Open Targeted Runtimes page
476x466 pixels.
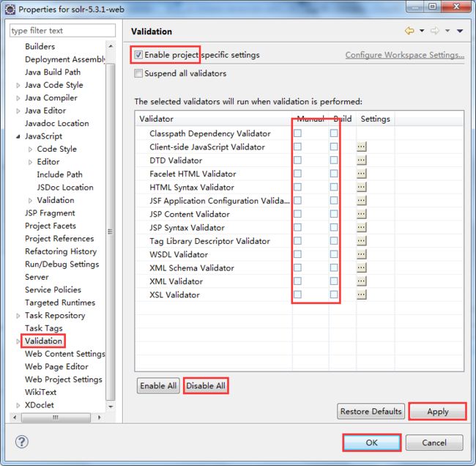click(x=60, y=303)
